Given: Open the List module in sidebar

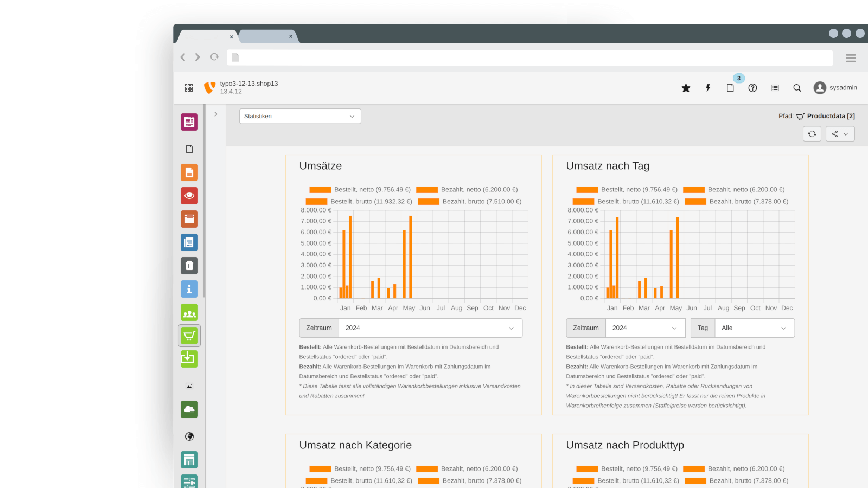Looking at the screenshot, I should [x=189, y=219].
